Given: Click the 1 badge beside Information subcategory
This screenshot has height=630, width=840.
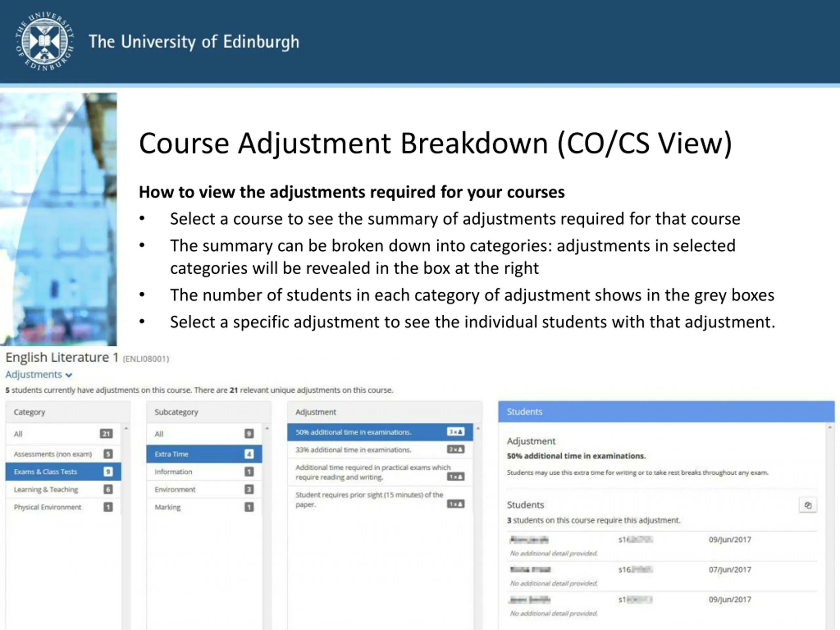Looking at the screenshot, I should (249, 472).
